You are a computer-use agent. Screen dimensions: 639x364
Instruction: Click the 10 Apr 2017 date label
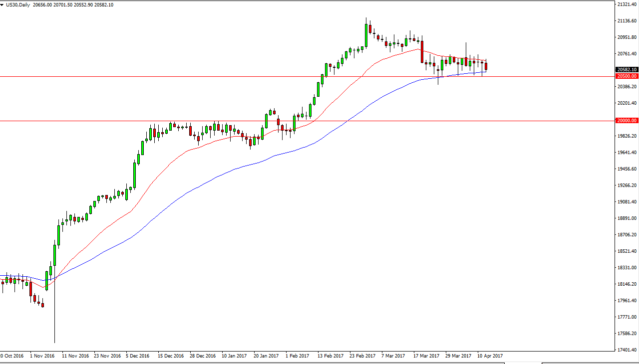(x=490, y=356)
